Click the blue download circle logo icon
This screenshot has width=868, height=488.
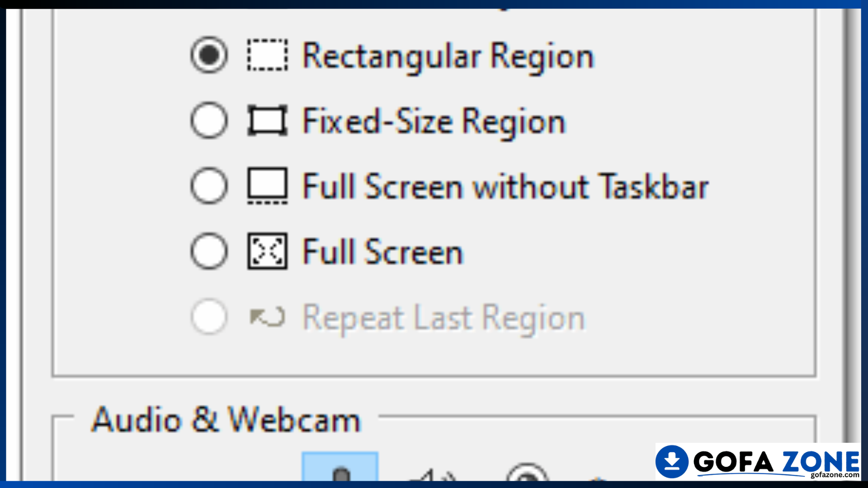[672, 461]
